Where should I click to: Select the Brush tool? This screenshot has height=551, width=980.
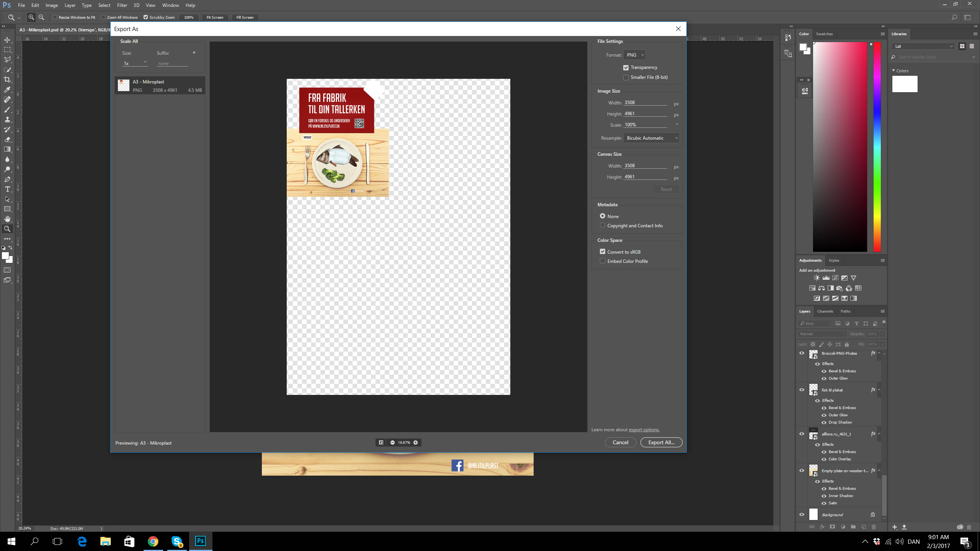click(x=7, y=109)
